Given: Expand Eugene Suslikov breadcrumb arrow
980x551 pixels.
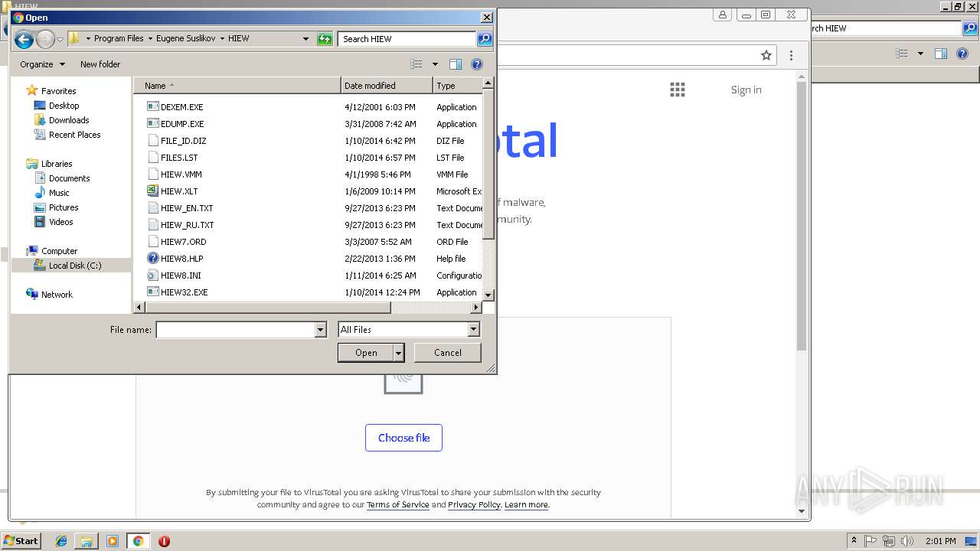Looking at the screenshot, I should click(x=222, y=39).
